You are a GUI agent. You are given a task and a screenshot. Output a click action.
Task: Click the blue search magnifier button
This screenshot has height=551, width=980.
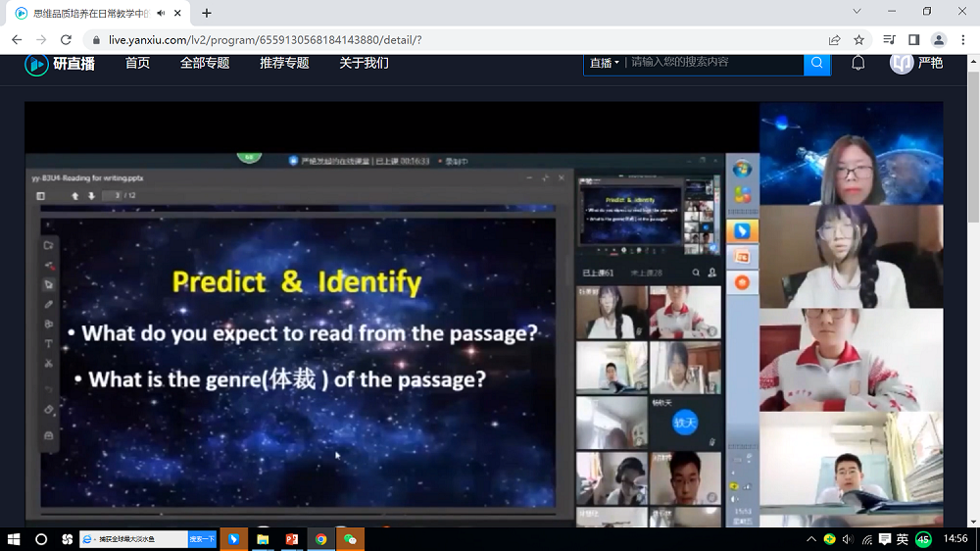(x=816, y=63)
